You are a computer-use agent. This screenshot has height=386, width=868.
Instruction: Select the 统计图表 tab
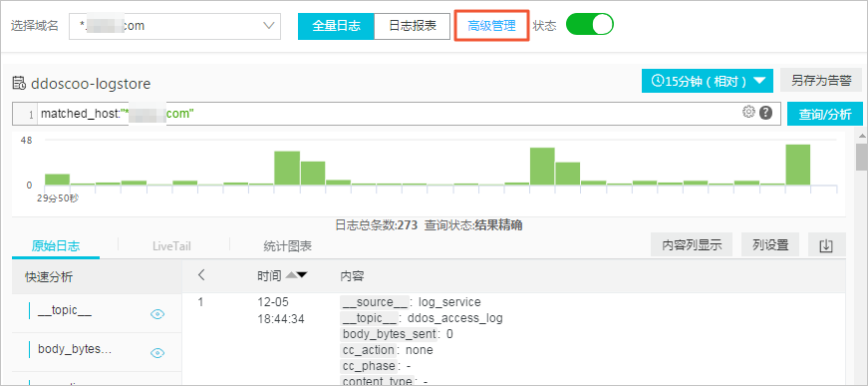287,246
